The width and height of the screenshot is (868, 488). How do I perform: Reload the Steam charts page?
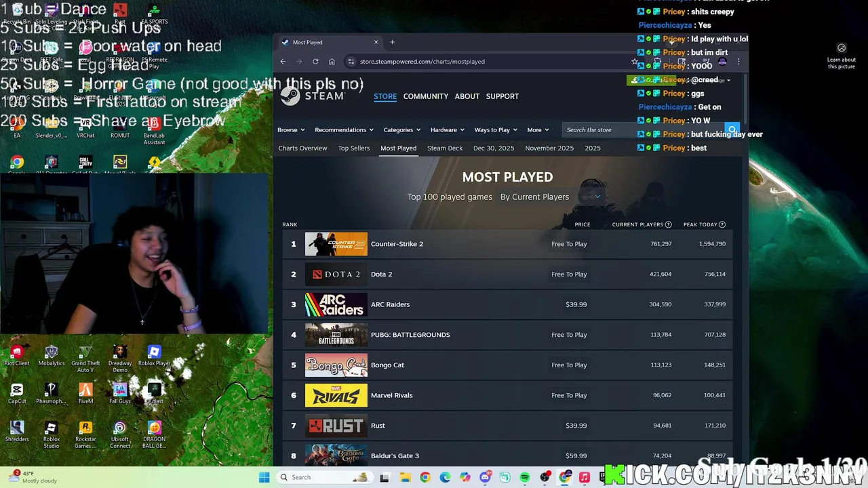tap(315, 61)
